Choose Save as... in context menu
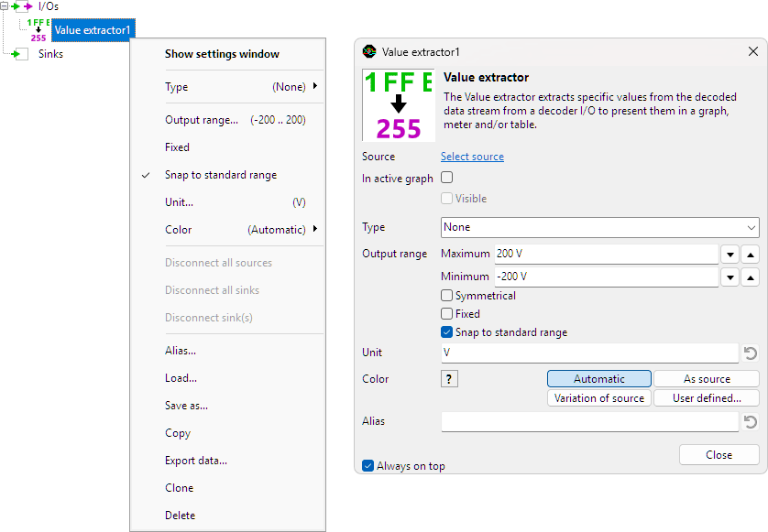Screen dimensions: 768x532 [227, 406]
